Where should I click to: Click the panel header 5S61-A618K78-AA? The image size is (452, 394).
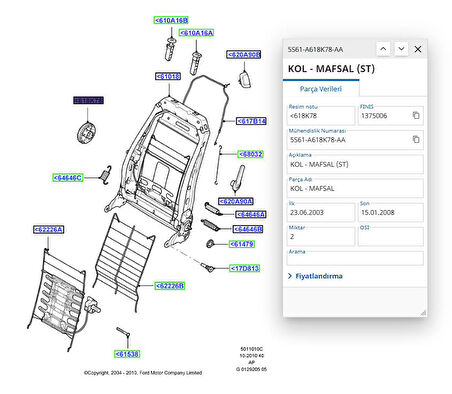pos(315,50)
